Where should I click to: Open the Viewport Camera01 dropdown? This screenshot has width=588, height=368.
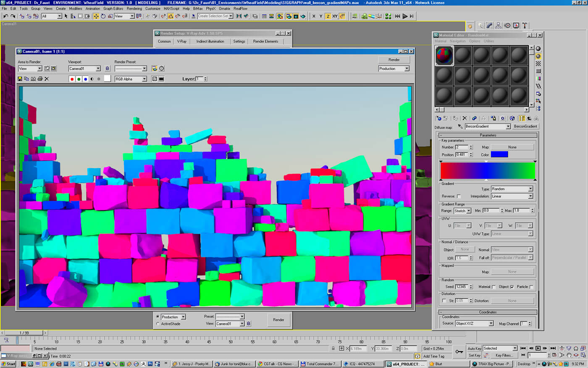tap(84, 69)
